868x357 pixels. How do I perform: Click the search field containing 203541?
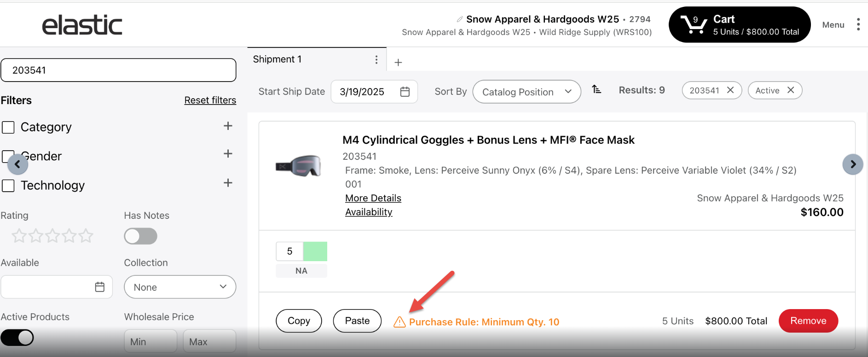(118, 70)
